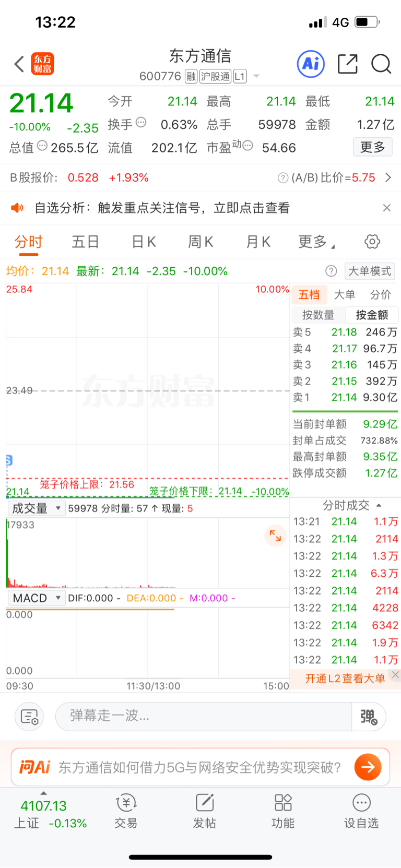This screenshot has width=401, height=868.
Task: Switch to the 日K tab
Action: click(144, 242)
